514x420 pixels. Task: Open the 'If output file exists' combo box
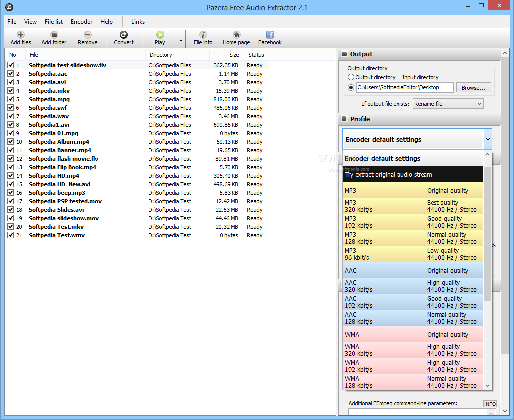click(448, 104)
